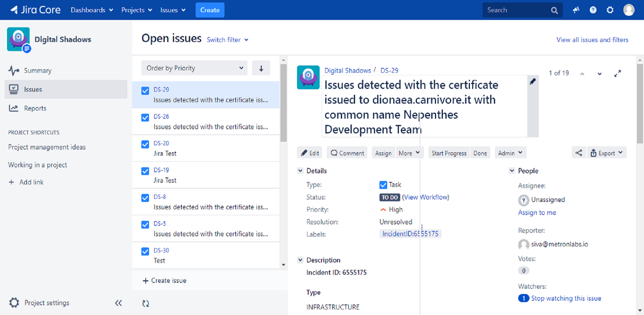Click Start Progress button
The height and width of the screenshot is (315, 644).
(x=449, y=153)
